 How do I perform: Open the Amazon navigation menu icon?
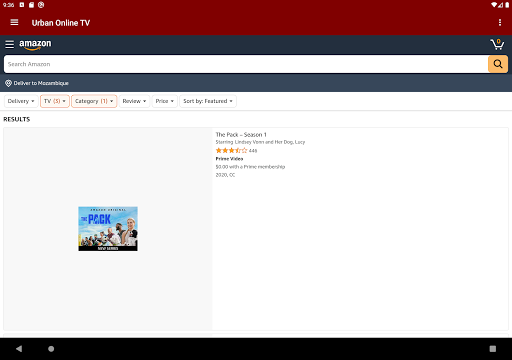(9, 44)
